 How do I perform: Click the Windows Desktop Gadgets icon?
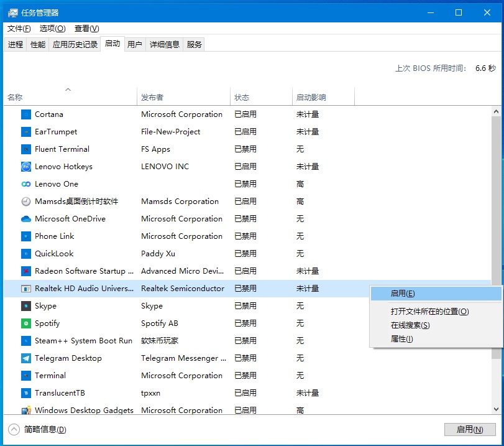click(x=26, y=410)
